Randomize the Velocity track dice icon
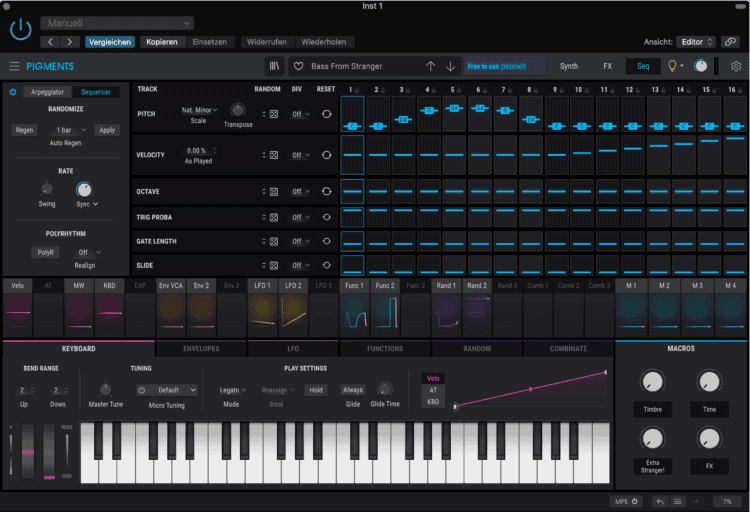Screen dimensions: 750x512 tap(274, 155)
